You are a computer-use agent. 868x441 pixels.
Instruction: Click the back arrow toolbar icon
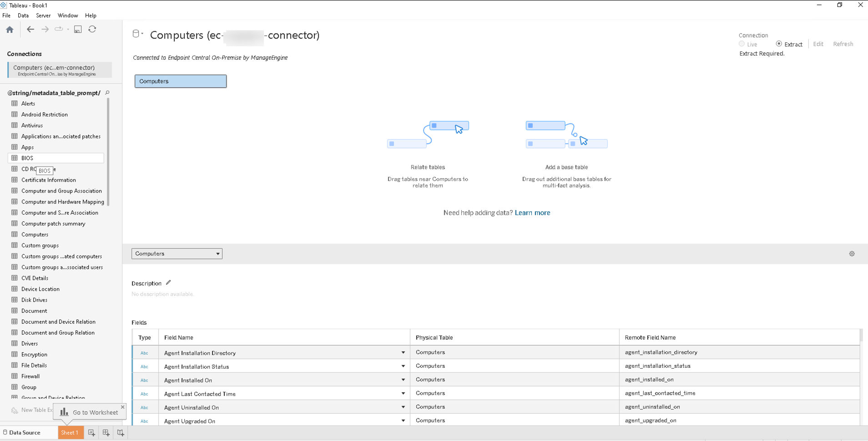(30, 29)
